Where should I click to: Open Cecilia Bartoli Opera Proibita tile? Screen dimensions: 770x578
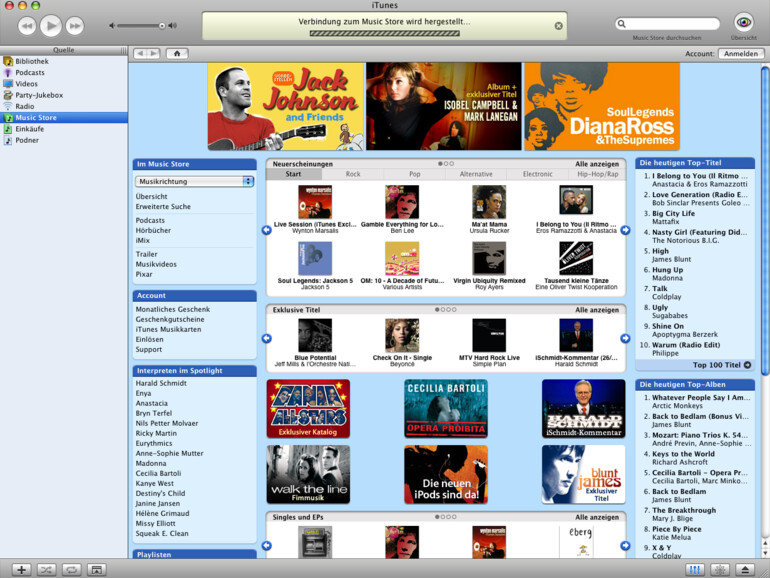point(446,409)
